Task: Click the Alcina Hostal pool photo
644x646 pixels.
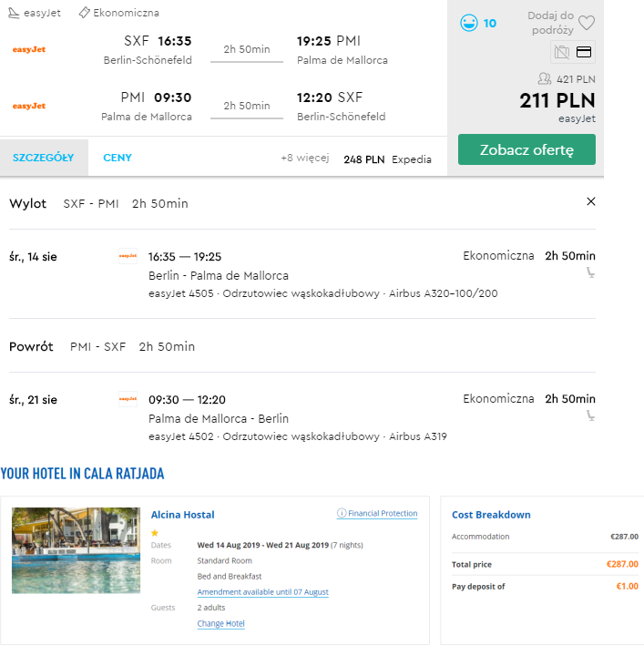Action: (x=76, y=550)
